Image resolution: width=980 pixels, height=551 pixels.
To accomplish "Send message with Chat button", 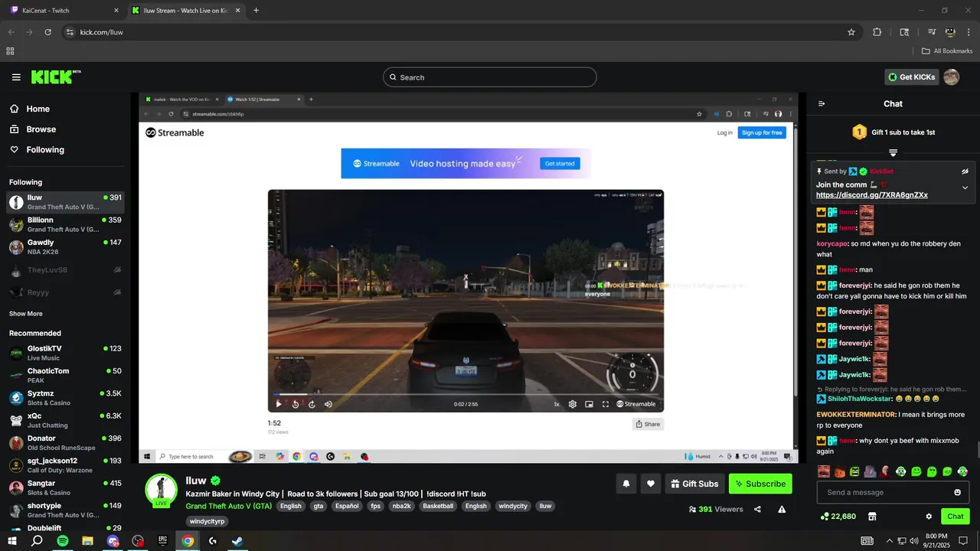I will click(x=955, y=517).
